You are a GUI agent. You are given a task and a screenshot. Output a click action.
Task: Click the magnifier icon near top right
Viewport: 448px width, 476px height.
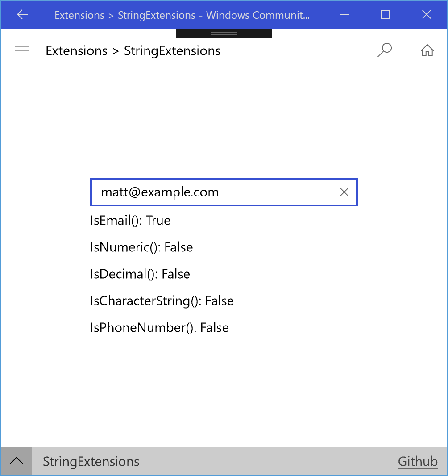(384, 50)
